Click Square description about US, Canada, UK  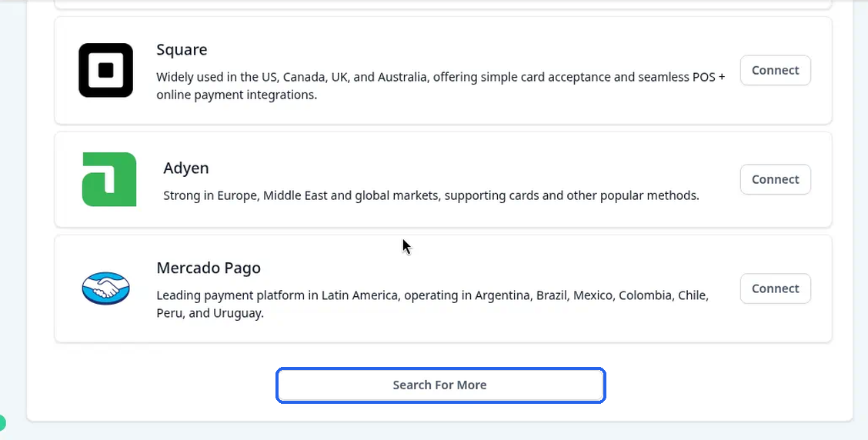441,86
